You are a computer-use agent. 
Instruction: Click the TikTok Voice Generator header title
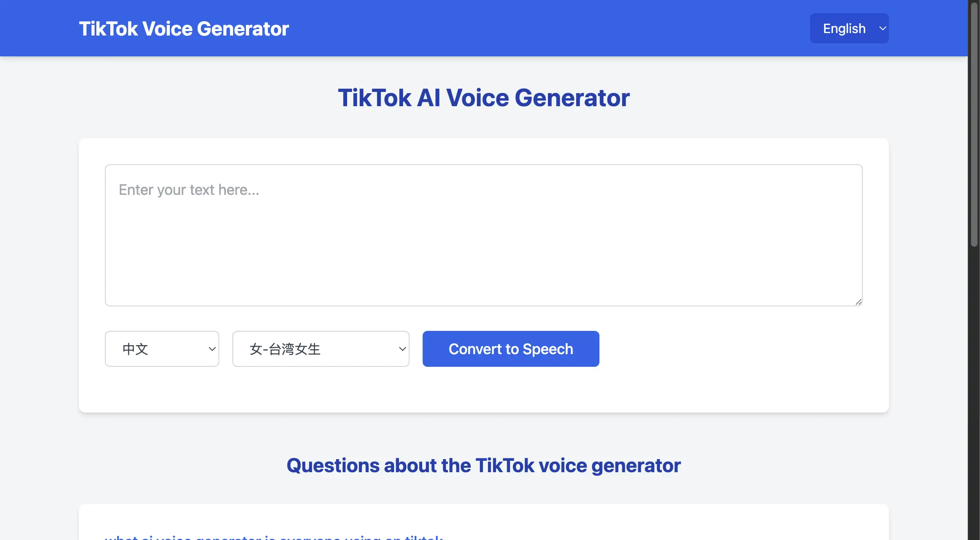pyautogui.click(x=184, y=28)
